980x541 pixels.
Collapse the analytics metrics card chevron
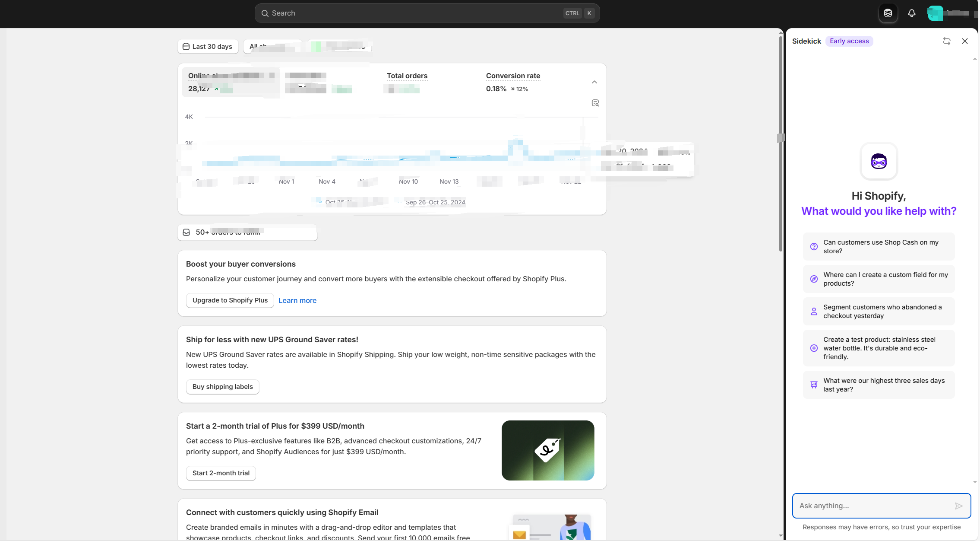pos(594,82)
